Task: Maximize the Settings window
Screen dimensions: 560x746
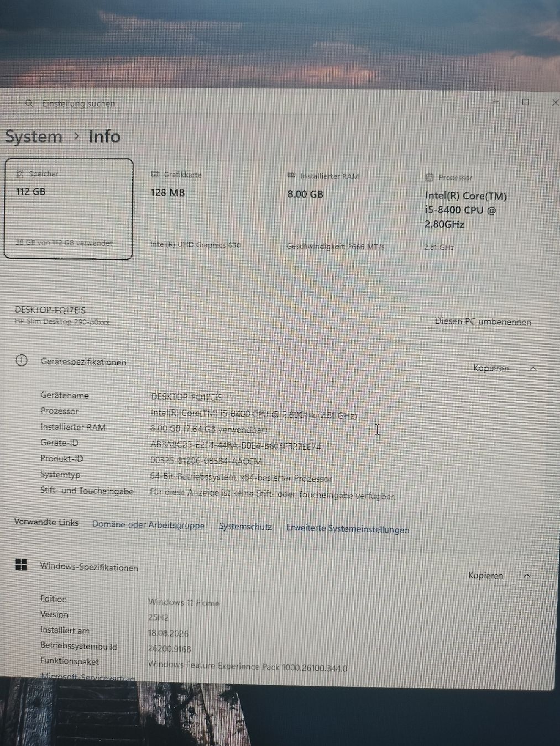Action: [x=526, y=102]
